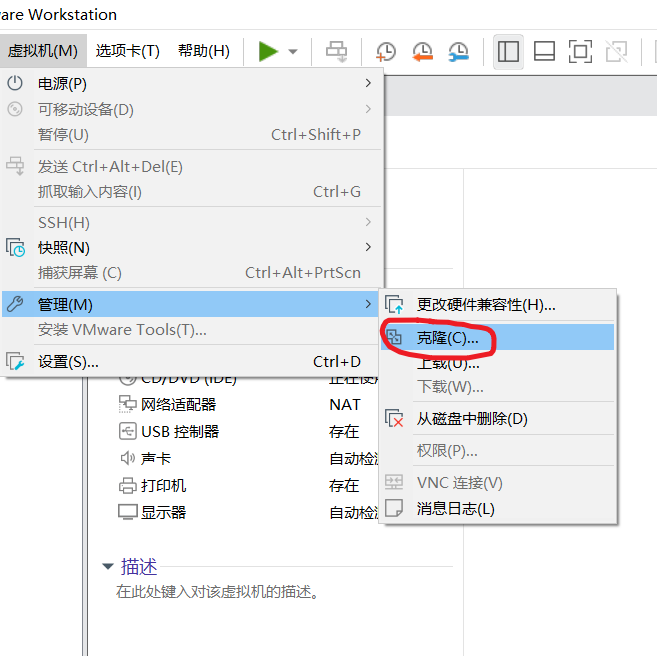Select 发送 Ctrl+Alt+Del(E) entry
Screen dimensions: 657x656
tap(192, 167)
